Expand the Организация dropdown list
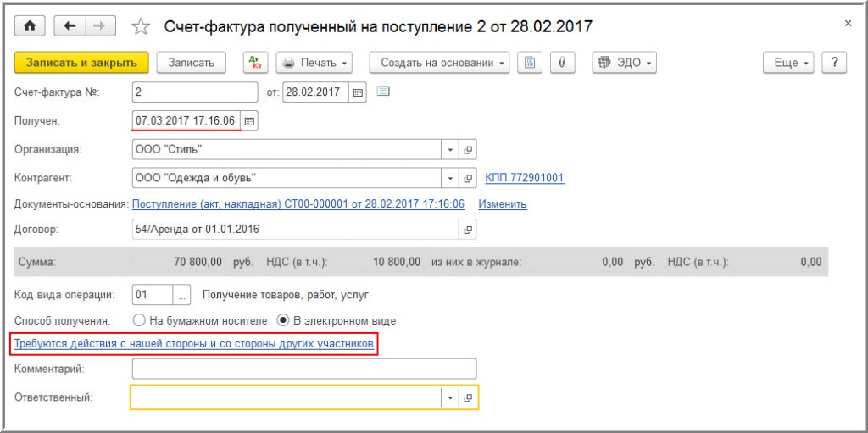 click(x=450, y=150)
